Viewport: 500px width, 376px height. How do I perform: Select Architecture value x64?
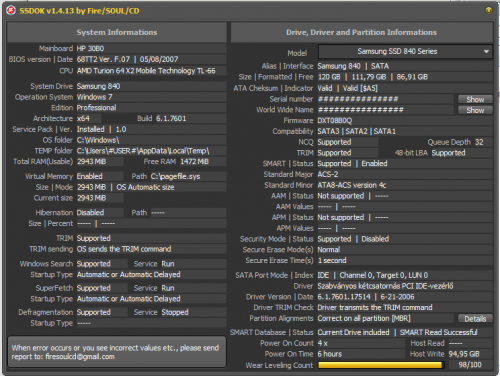[x=83, y=119]
